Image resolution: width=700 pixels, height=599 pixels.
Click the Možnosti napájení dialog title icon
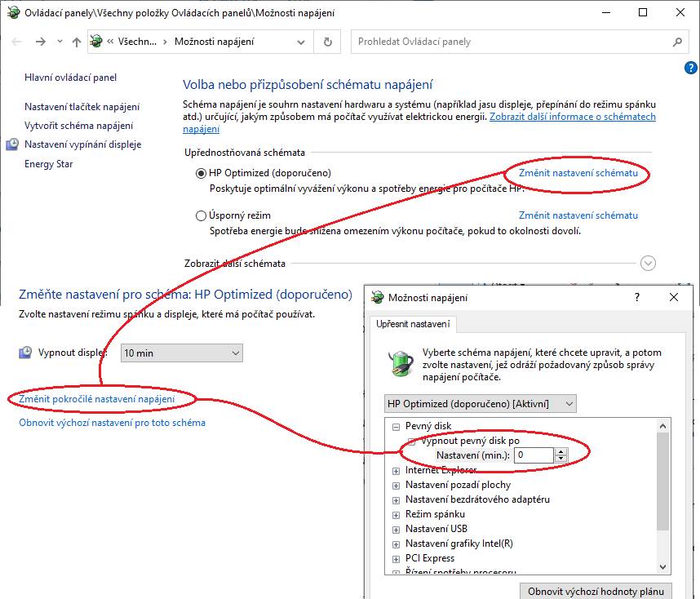pos(378,297)
